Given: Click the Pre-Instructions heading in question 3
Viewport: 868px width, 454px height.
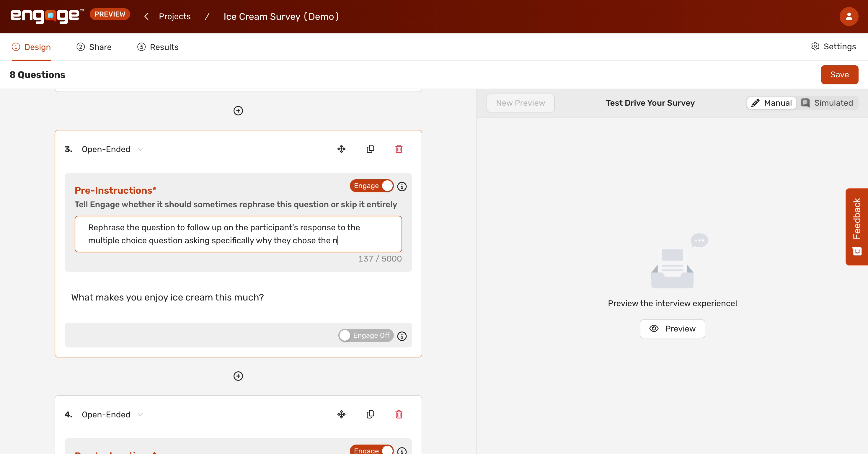Looking at the screenshot, I should pyautogui.click(x=115, y=190).
